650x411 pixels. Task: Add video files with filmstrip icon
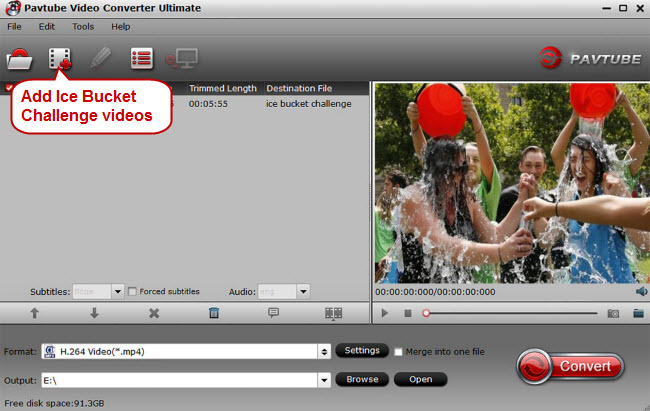tap(60, 58)
